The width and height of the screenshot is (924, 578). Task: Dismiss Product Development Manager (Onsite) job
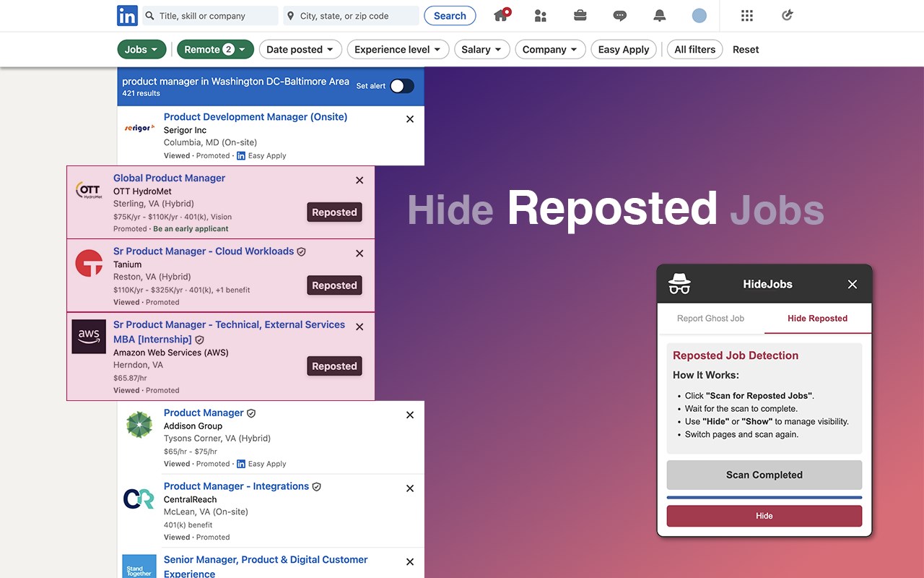point(410,119)
